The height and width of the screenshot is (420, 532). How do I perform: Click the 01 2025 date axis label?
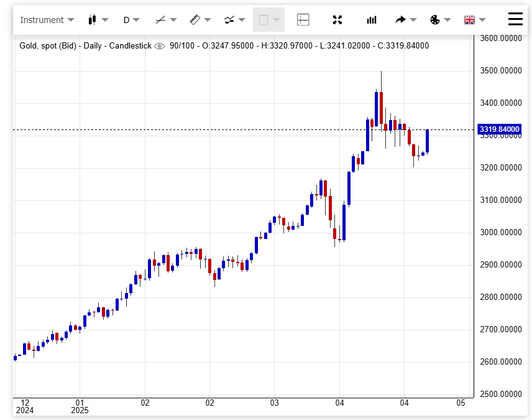pyautogui.click(x=80, y=406)
